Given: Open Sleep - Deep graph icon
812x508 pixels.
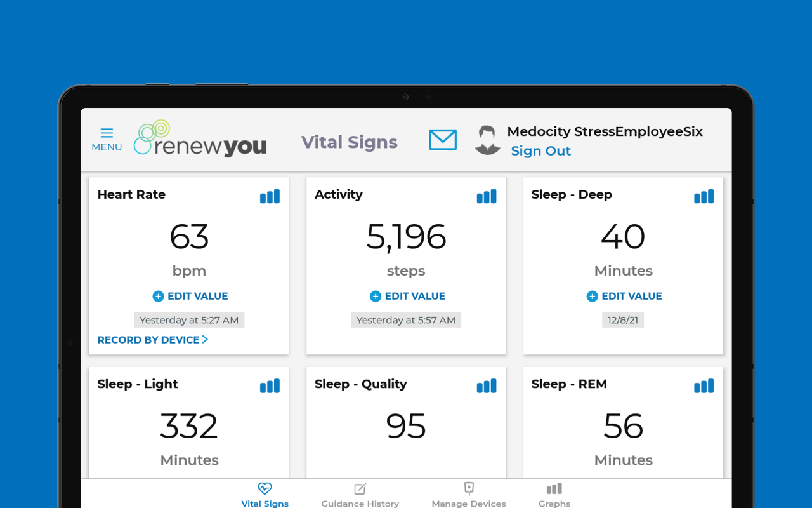Looking at the screenshot, I should pyautogui.click(x=704, y=197).
